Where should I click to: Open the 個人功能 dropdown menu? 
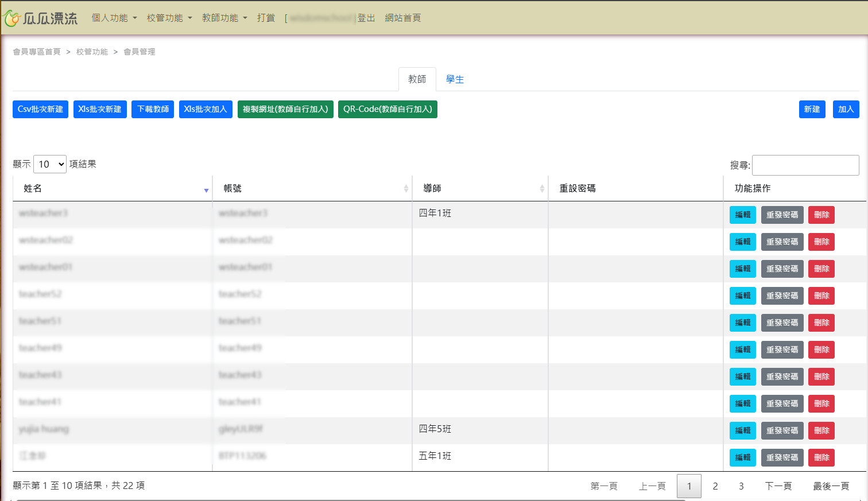(x=114, y=18)
